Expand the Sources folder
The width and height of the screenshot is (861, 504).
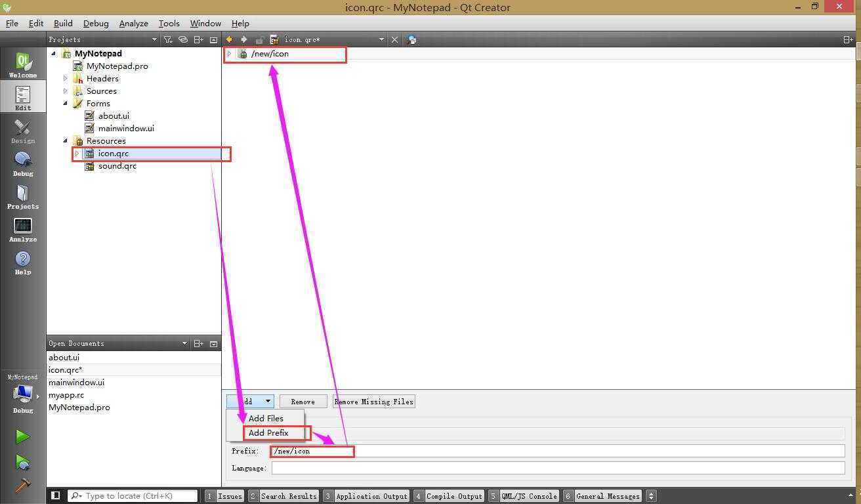point(66,91)
